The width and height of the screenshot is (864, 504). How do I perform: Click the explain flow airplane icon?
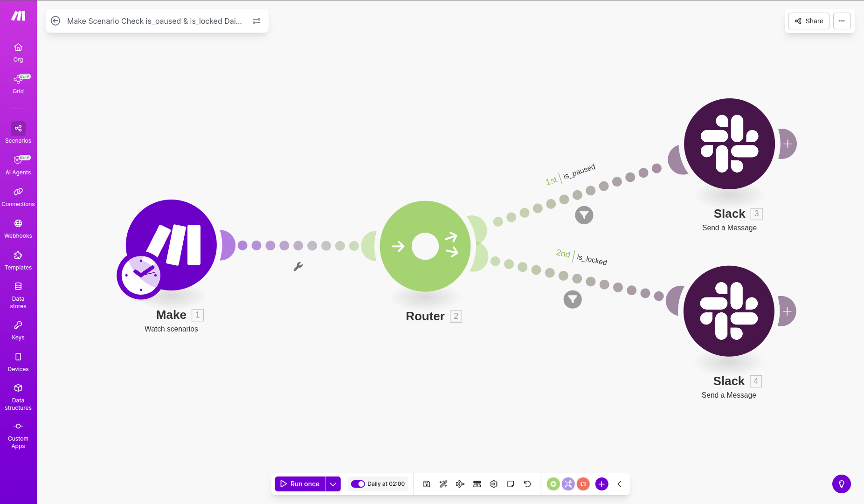click(460, 484)
